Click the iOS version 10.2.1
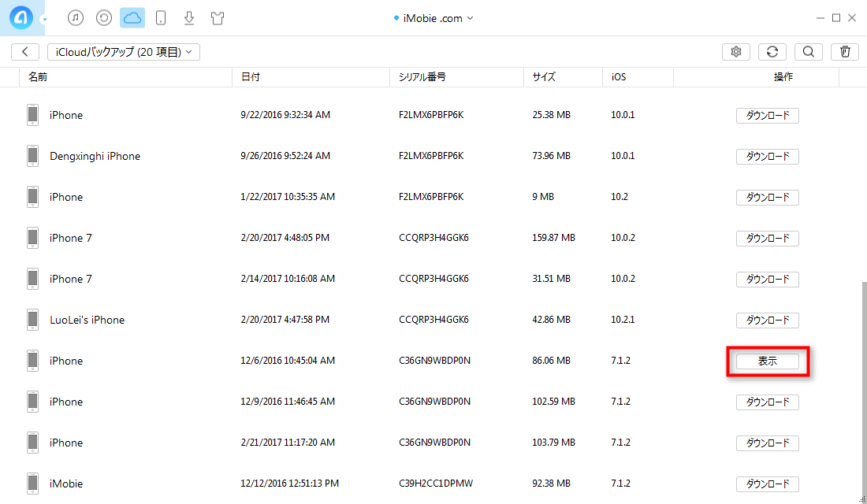This screenshot has height=504, width=867. click(623, 320)
